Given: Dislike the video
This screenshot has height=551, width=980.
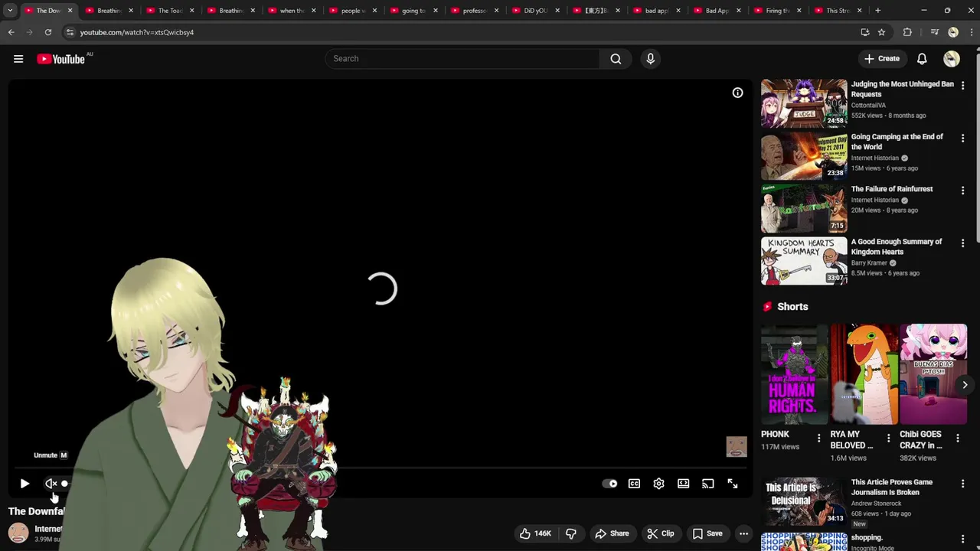Looking at the screenshot, I should tap(571, 533).
